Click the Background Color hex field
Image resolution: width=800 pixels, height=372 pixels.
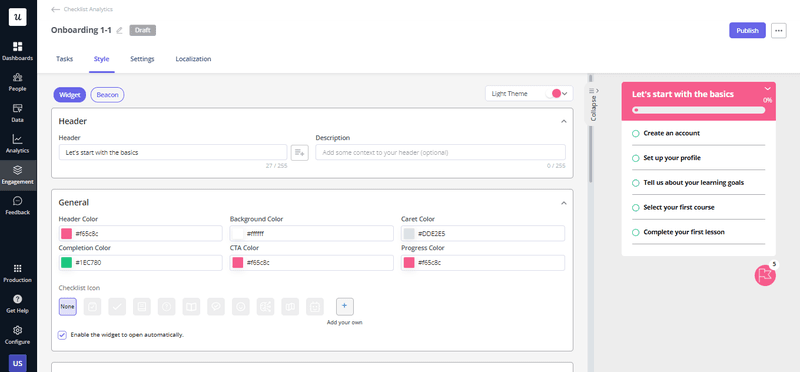(312, 234)
